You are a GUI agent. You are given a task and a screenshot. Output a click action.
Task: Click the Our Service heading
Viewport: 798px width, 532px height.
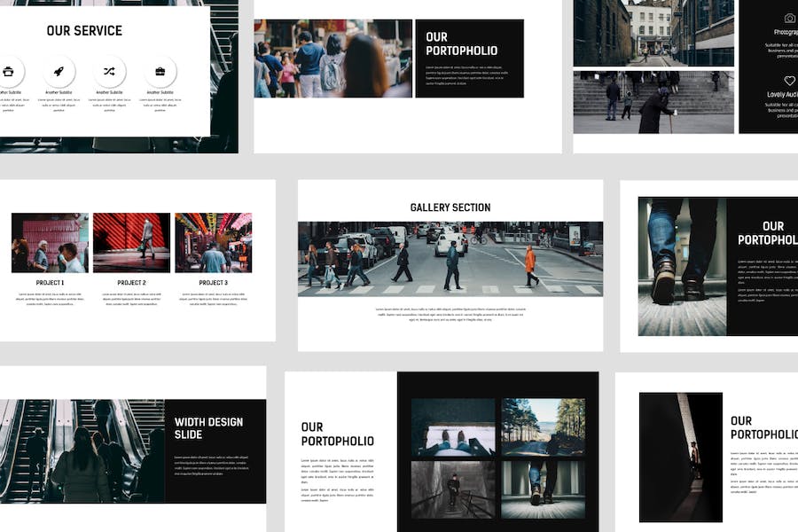[84, 30]
